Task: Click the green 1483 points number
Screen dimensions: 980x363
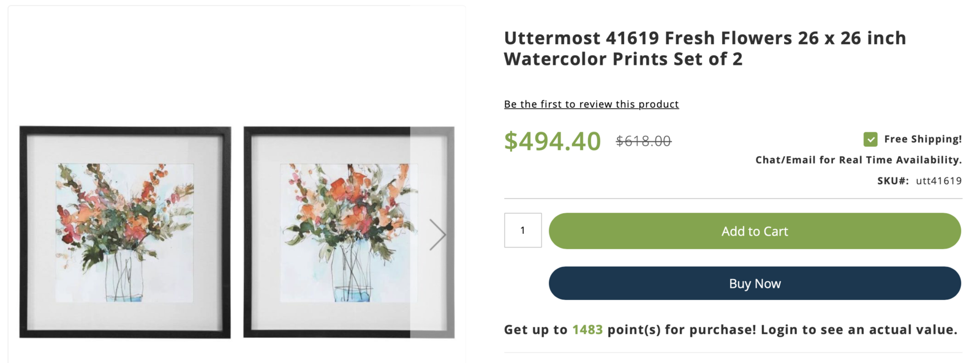Action: tap(587, 330)
